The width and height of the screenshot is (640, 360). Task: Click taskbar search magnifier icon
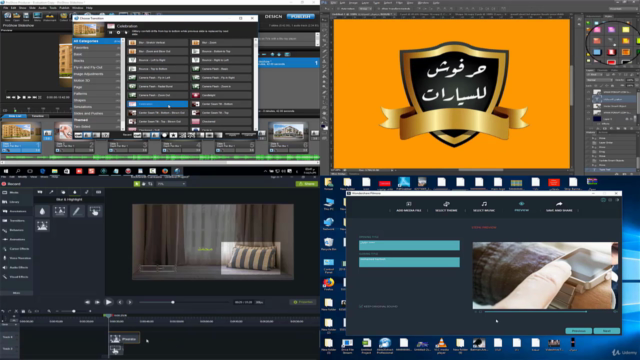[18, 171]
